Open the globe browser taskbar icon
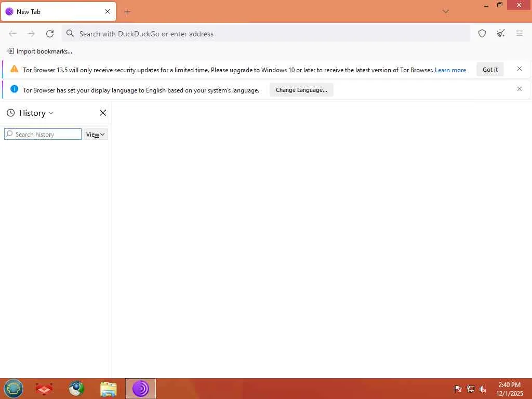532x399 pixels. [76, 389]
